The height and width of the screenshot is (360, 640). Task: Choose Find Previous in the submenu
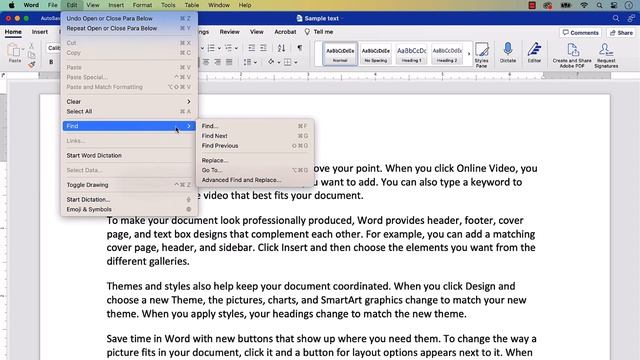pos(255,145)
